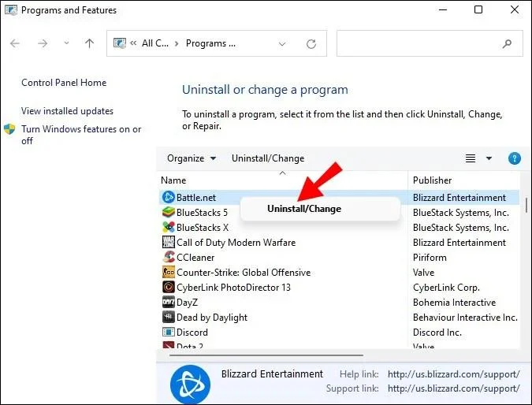This screenshot has height=405, width=532.
Task: Select the Counter-Strike: Global Offensive icon
Action: tap(169, 273)
